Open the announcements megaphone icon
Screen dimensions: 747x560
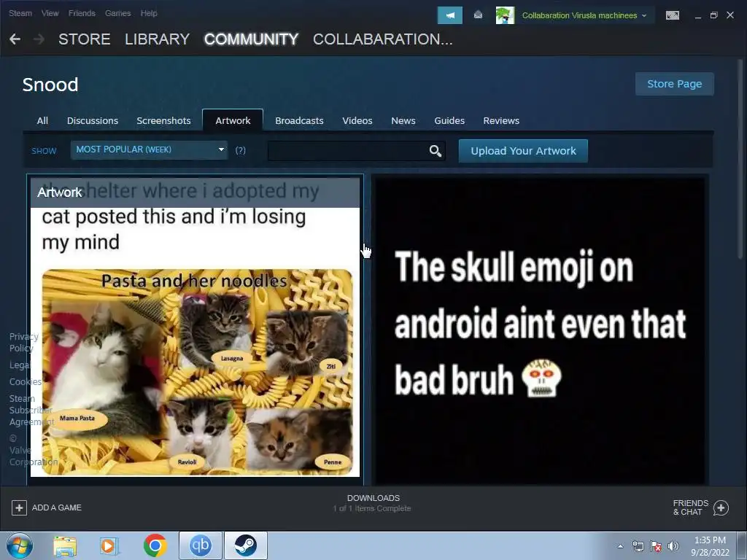pos(449,15)
